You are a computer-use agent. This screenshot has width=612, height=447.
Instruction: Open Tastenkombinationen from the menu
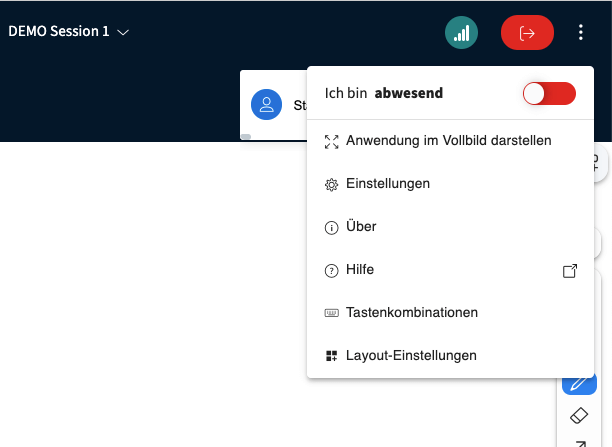pos(411,313)
